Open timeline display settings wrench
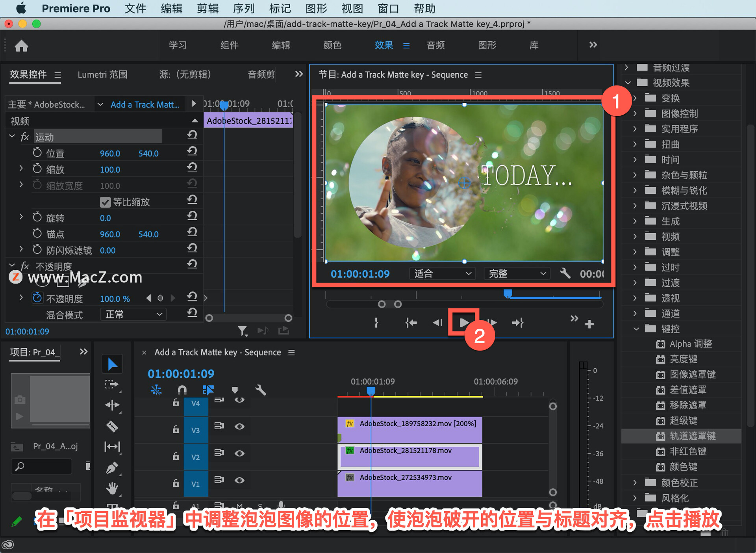The height and width of the screenshot is (553, 756). pyautogui.click(x=260, y=390)
